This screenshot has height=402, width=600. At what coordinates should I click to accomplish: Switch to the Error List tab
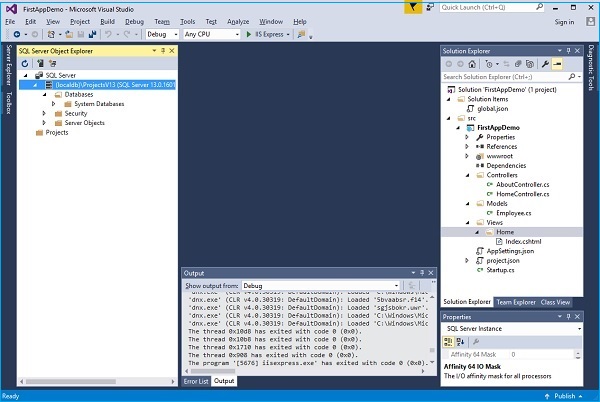[x=196, y=381]
